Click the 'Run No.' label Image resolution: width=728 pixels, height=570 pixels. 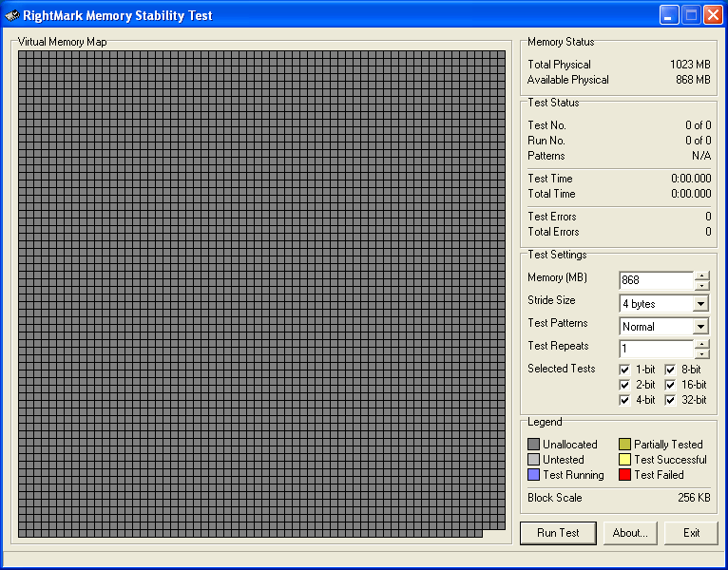click(546, 141)
